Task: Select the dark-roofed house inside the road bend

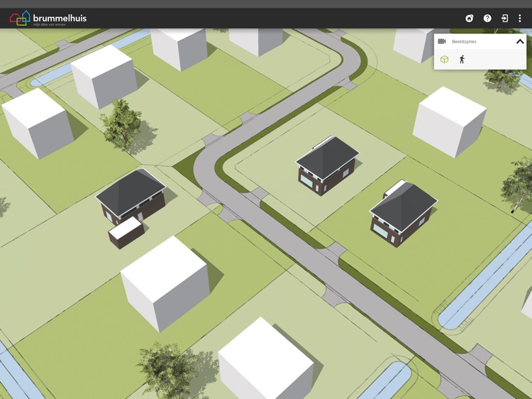Action: (x=327, y=165)
